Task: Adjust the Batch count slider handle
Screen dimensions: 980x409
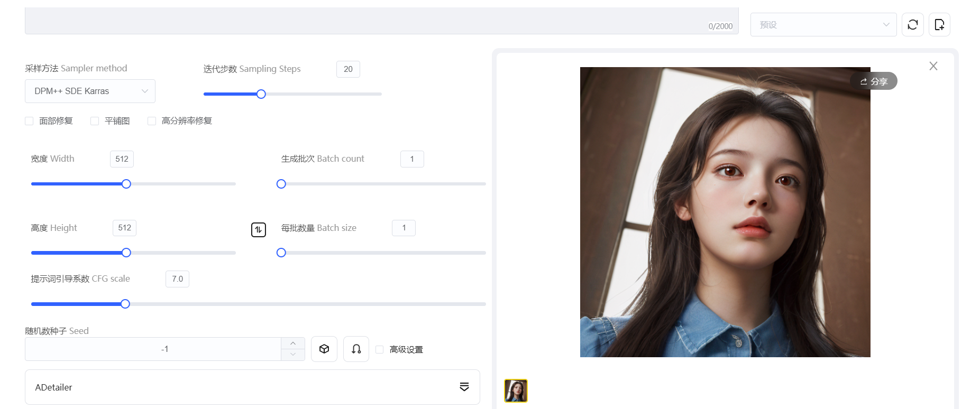Action: pos(281,184)
